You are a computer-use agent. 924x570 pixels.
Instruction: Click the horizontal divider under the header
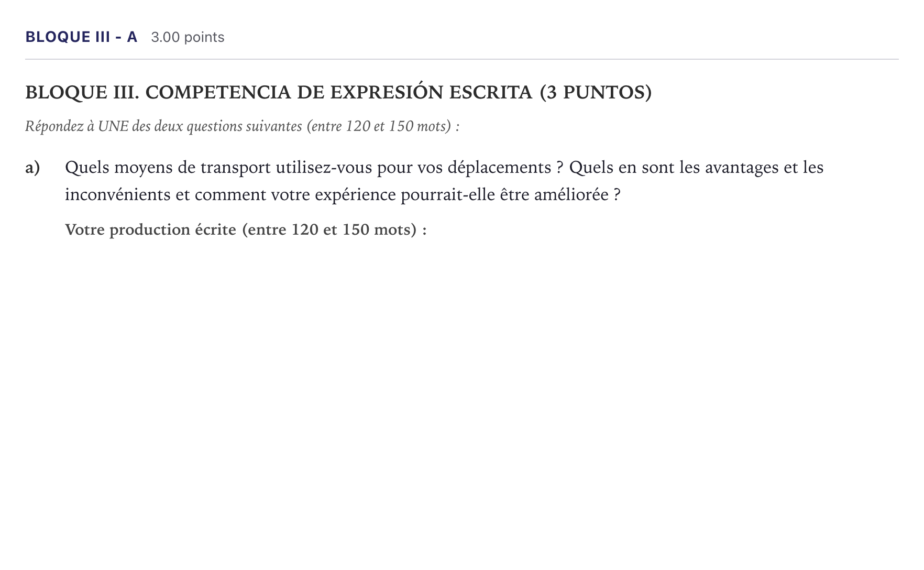coord(462,59)
